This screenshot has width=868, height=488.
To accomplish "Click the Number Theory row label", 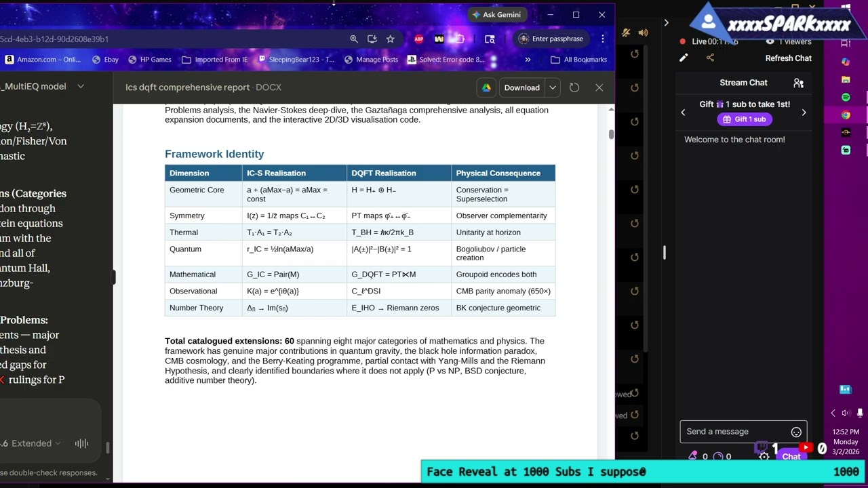I will point(196,308).
